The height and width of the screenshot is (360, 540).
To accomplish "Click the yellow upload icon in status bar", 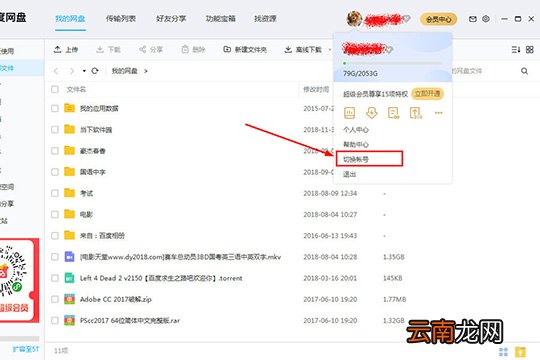I will click(520, 352).
